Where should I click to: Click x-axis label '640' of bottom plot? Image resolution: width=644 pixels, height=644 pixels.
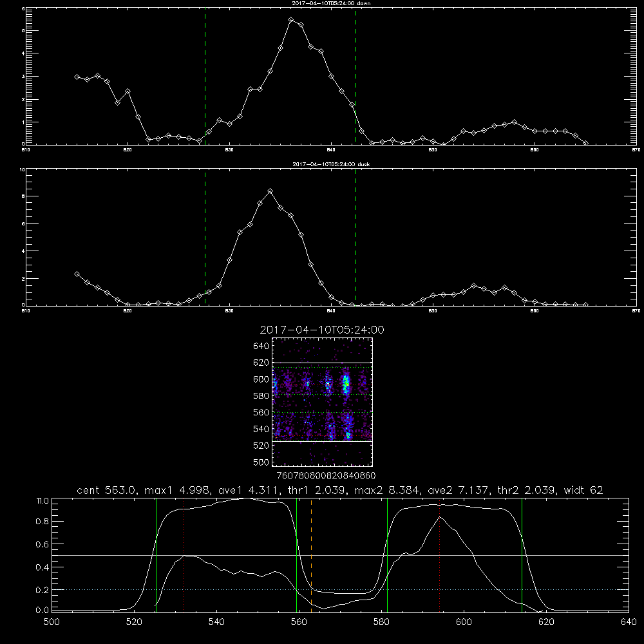629,622
